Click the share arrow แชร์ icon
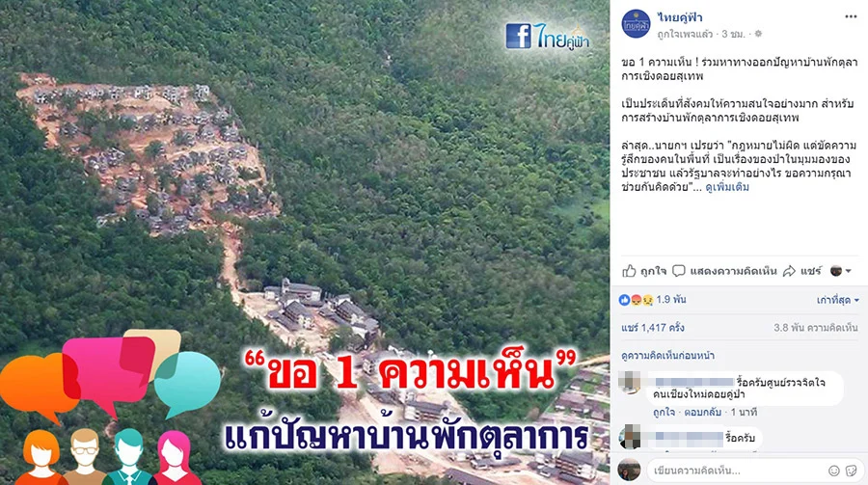Viewport: 868px width, 485px height. coord(789,271)
